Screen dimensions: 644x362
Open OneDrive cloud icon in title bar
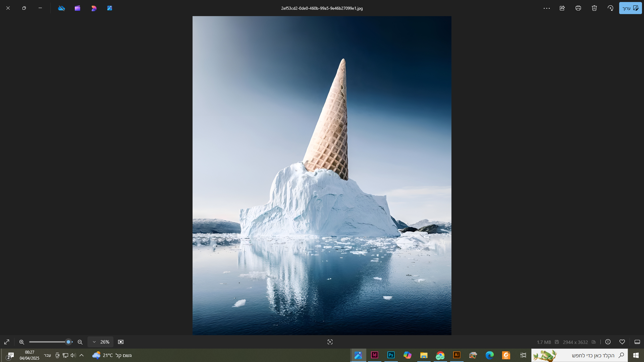[61, 8]
